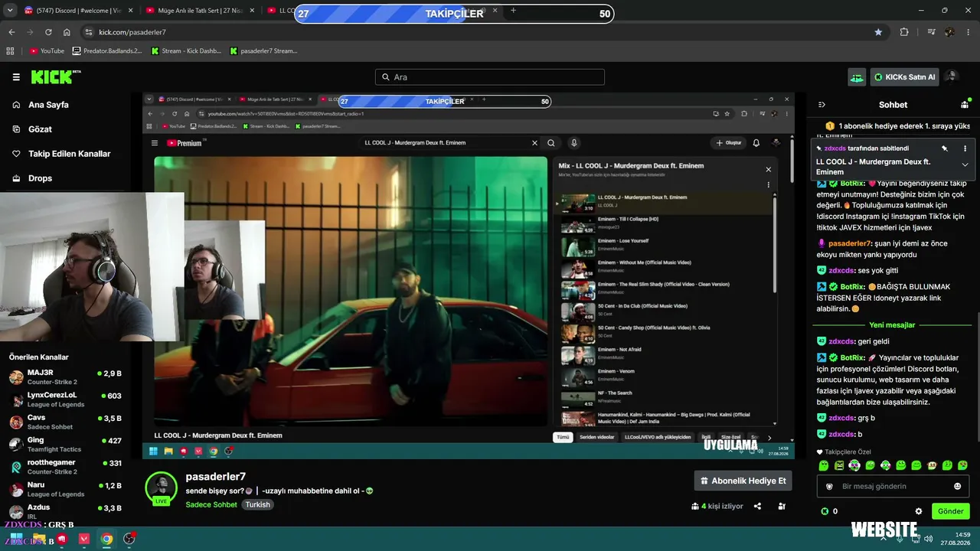The height and width of the screenshot is (551, 980).
Task: Open the YouTube bookmark
Action: coord(47,51)
